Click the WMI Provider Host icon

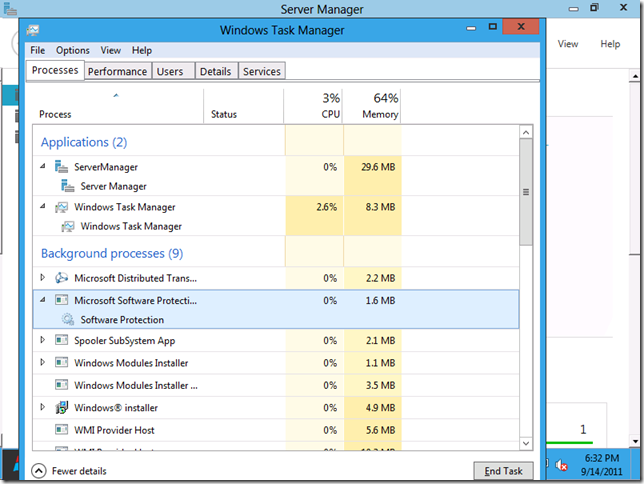point(61,430)
